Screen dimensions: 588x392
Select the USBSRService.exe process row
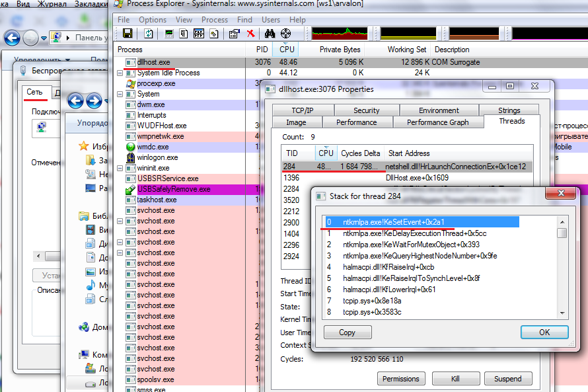pos(168,178)
